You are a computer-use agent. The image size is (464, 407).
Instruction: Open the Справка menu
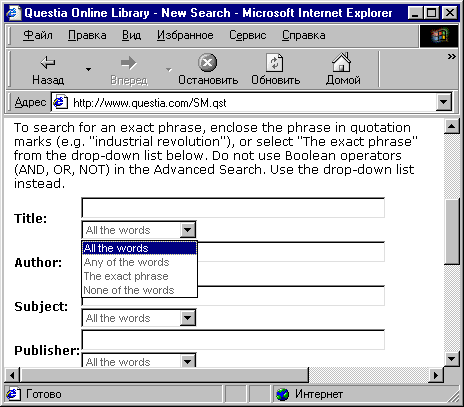[x=304, y=35]
